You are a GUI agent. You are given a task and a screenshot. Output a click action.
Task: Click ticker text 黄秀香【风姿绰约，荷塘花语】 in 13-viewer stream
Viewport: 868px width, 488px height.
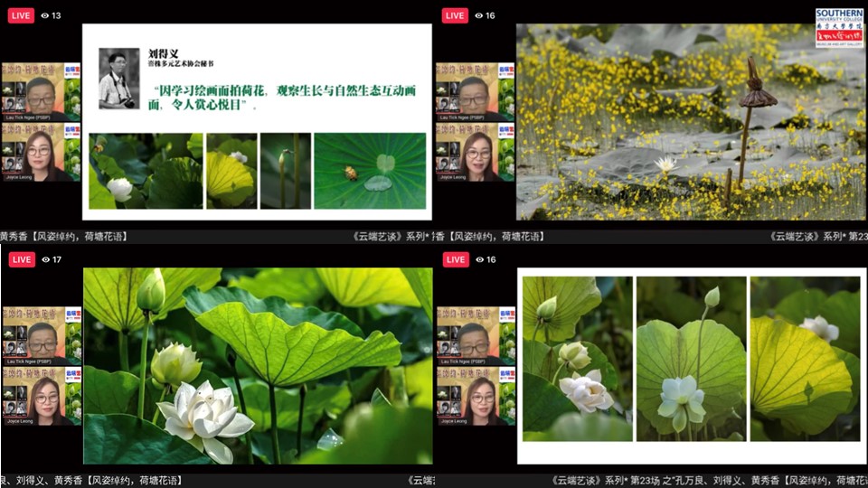[x=64, y=236]
